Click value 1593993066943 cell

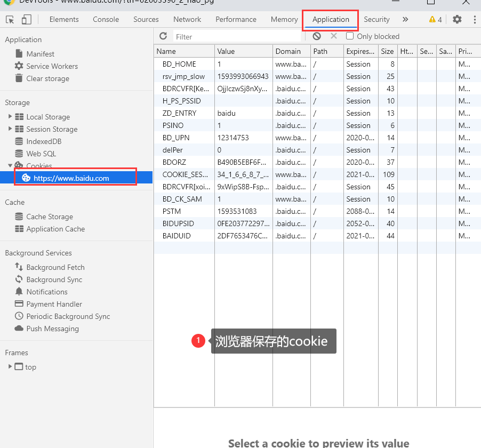(x=244, y=76)
